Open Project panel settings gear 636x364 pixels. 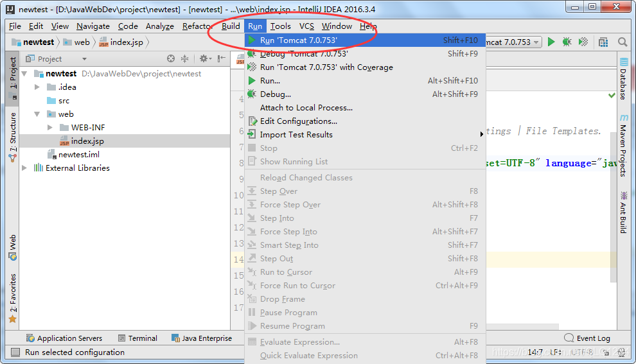point(204,59)
